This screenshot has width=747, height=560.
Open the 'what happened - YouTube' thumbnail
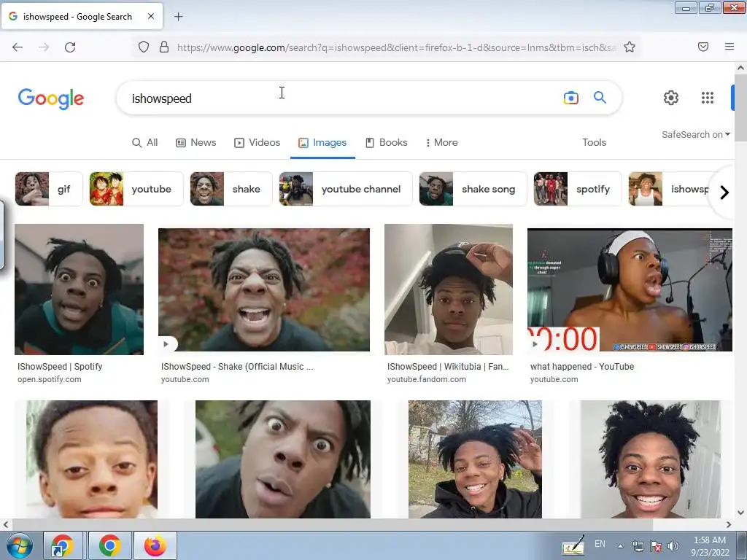point(630,289)
